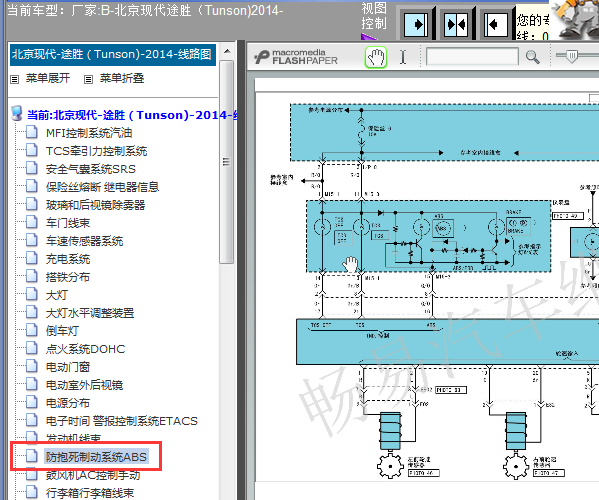Open 车门线束 diagram
Screen dimensions: 599x500
68,223
